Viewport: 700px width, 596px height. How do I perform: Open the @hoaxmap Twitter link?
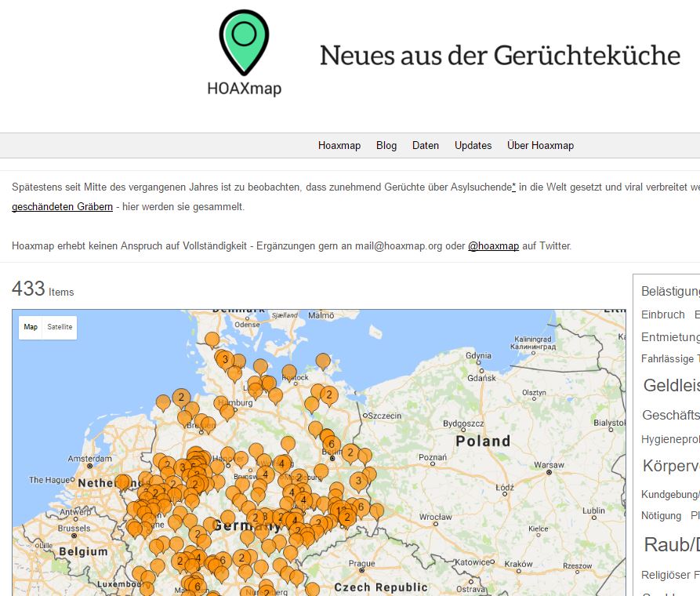coord(493,245)
